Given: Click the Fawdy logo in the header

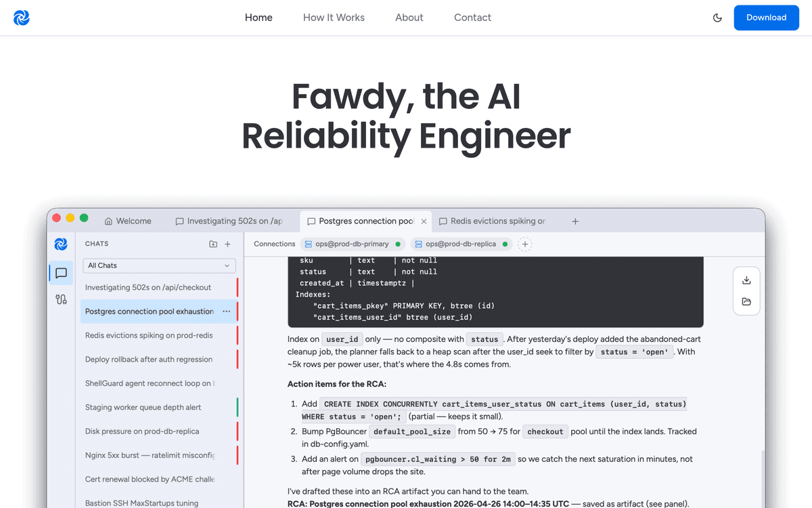Looking at the screenshot, I should tap(22, 18).
